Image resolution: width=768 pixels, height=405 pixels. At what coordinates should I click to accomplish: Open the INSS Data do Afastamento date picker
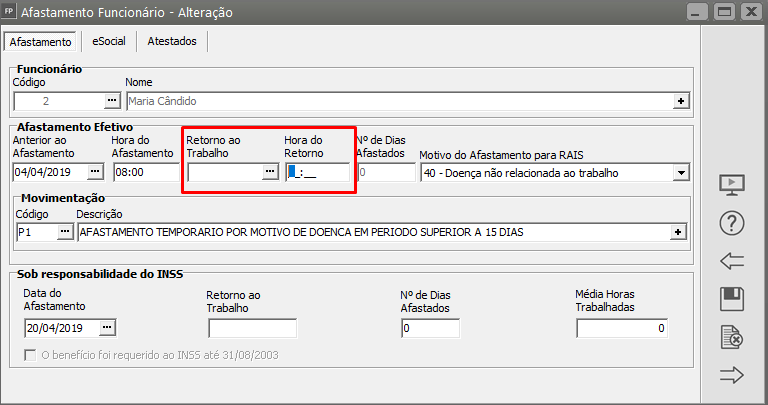coord(107,328)
